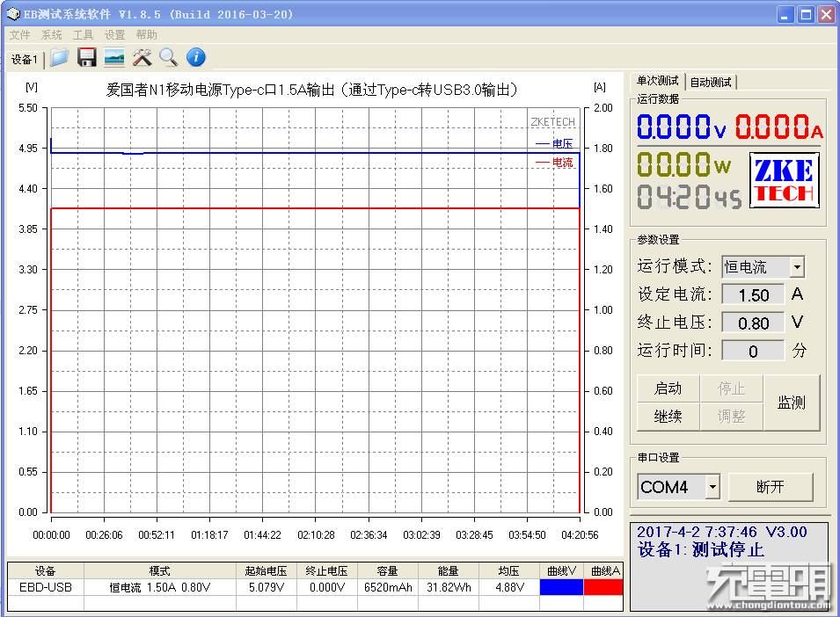Click the 5.079V start voltage cell
The width and height of the screenshot is (840, 617).
tap(267, 587)
